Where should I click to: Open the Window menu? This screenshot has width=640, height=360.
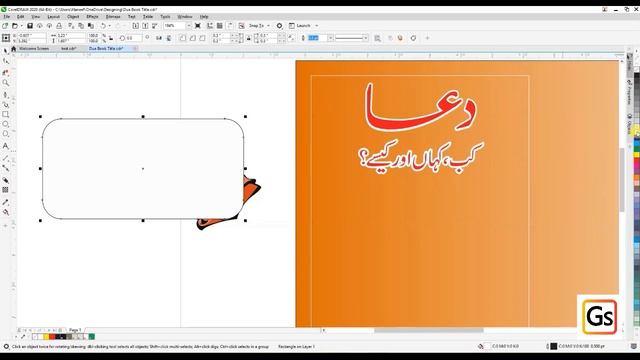[x=184, y=17]
